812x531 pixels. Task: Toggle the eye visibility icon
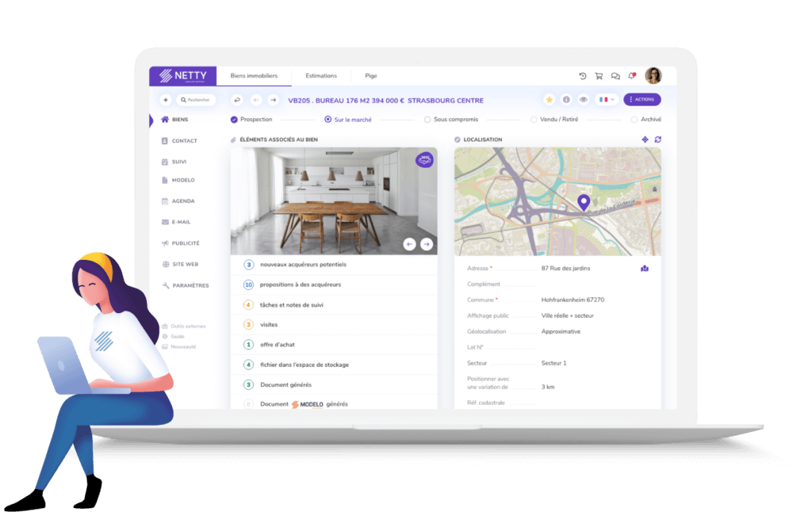[583, 100]
